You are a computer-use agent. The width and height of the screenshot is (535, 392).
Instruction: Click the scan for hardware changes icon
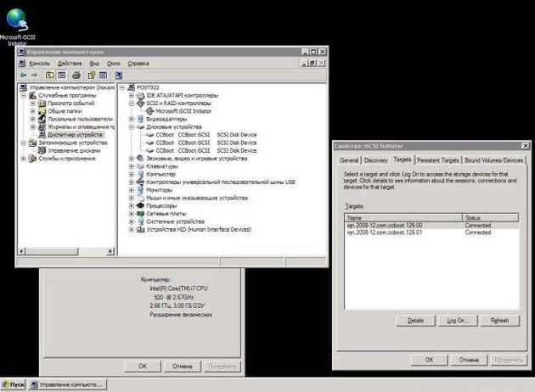[x=118, y=75]
